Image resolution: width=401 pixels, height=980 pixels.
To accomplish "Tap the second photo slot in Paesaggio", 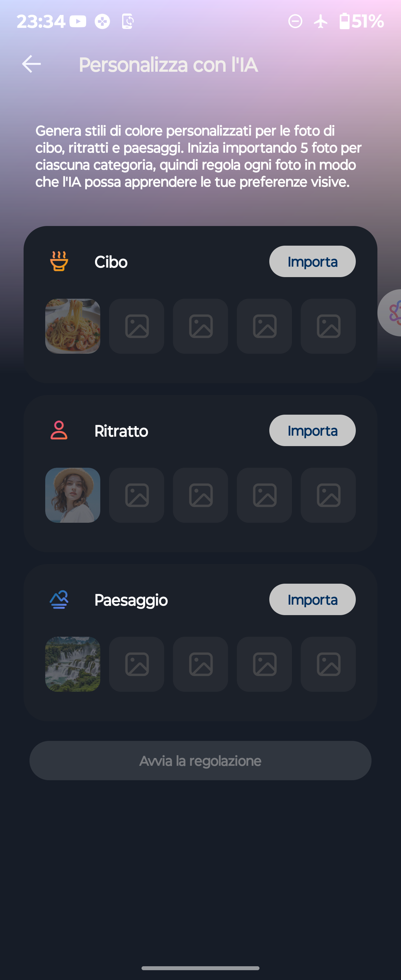I will point(137,664).
